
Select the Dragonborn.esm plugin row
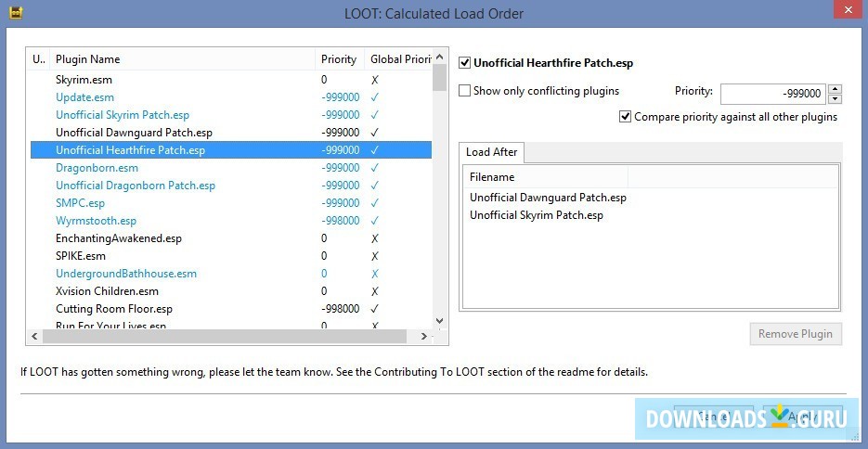(x=231, y=168)
